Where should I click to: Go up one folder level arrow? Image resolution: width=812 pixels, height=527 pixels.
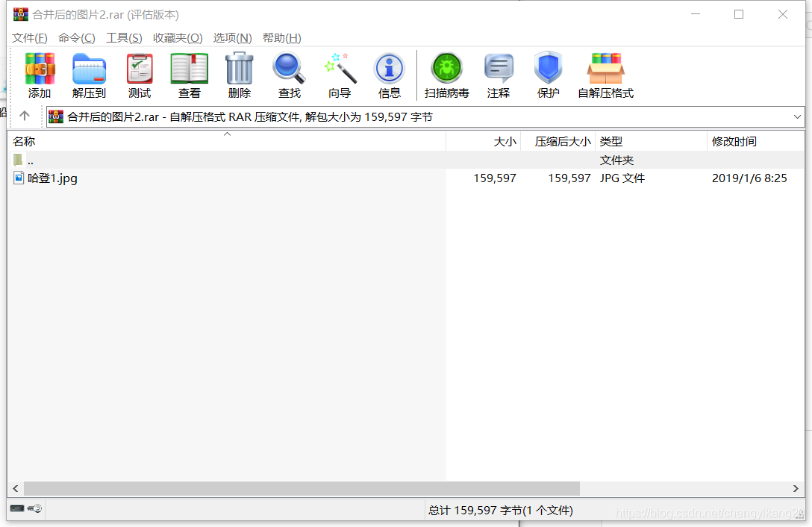tap(25, 116)
